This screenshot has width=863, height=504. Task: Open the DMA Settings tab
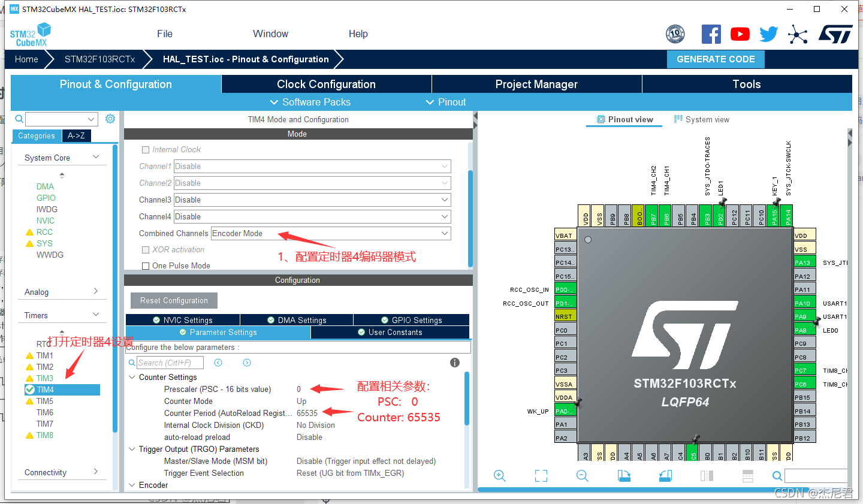click(x=297, y=320)
